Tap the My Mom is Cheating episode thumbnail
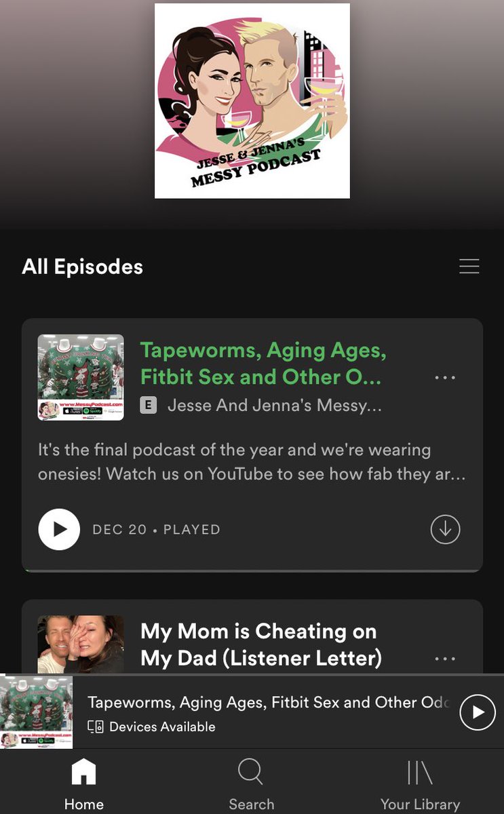 tap(81, 644)
